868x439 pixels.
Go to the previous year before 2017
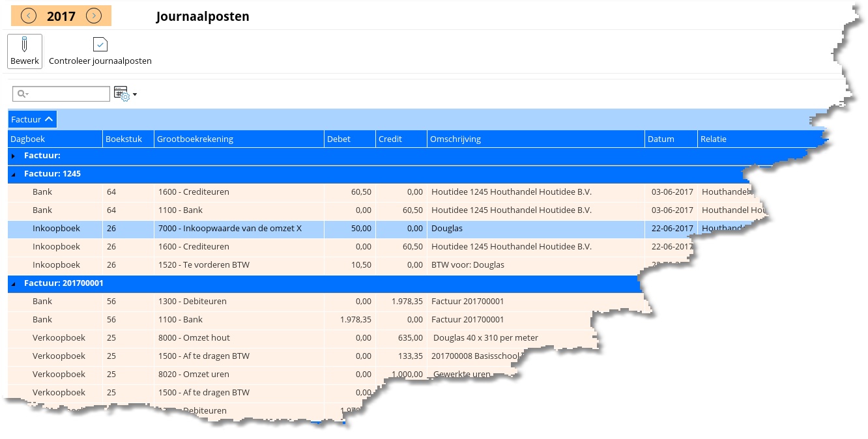point(28,16)
